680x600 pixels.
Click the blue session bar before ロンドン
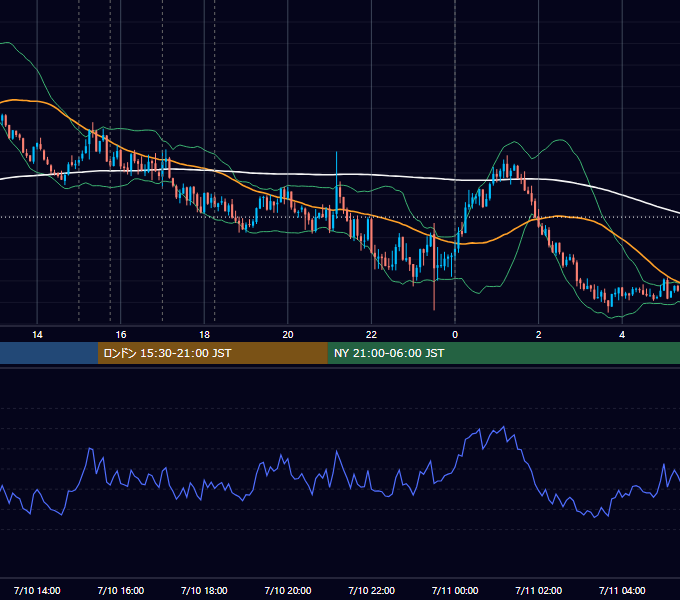coord(49,353)
